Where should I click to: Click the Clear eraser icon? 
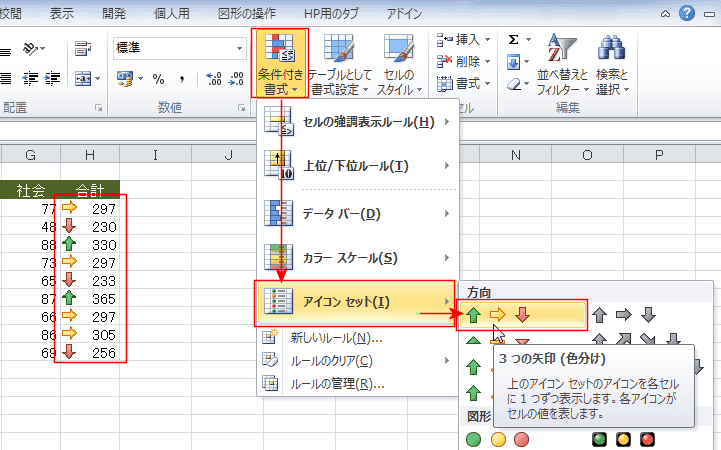(x=514, y=84)
